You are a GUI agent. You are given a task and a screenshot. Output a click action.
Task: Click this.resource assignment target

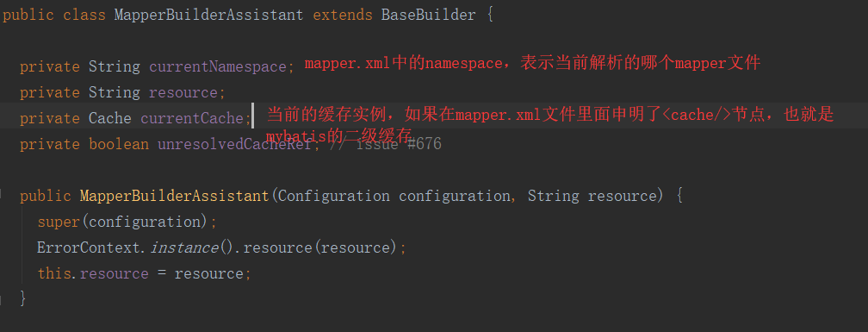(93, 274)
